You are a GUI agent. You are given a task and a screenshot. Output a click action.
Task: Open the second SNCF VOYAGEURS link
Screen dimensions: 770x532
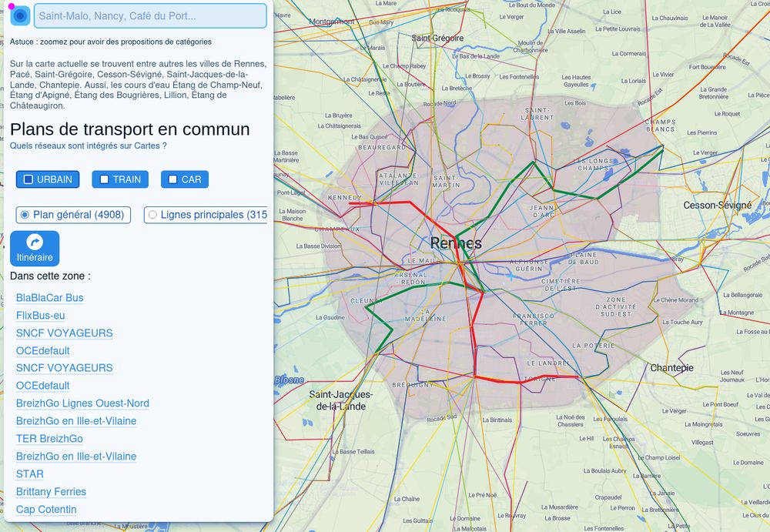(65, 368)
